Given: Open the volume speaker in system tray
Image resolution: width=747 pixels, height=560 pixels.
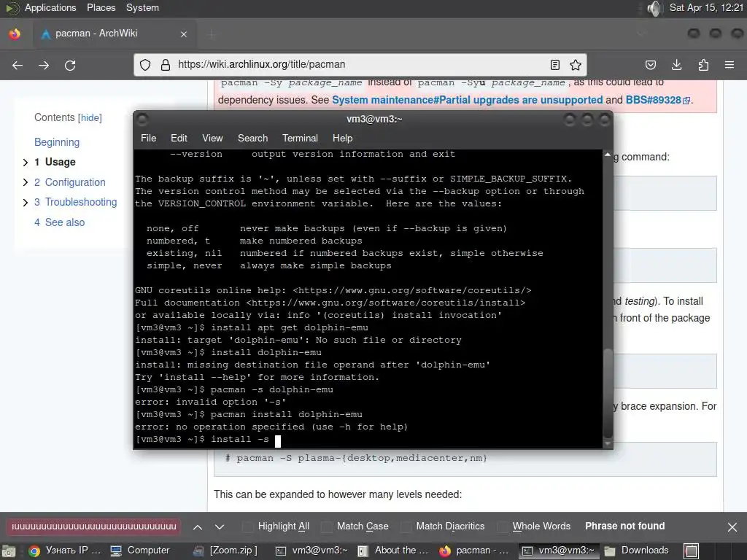Looking at the screenshot, I should [654, 8].
